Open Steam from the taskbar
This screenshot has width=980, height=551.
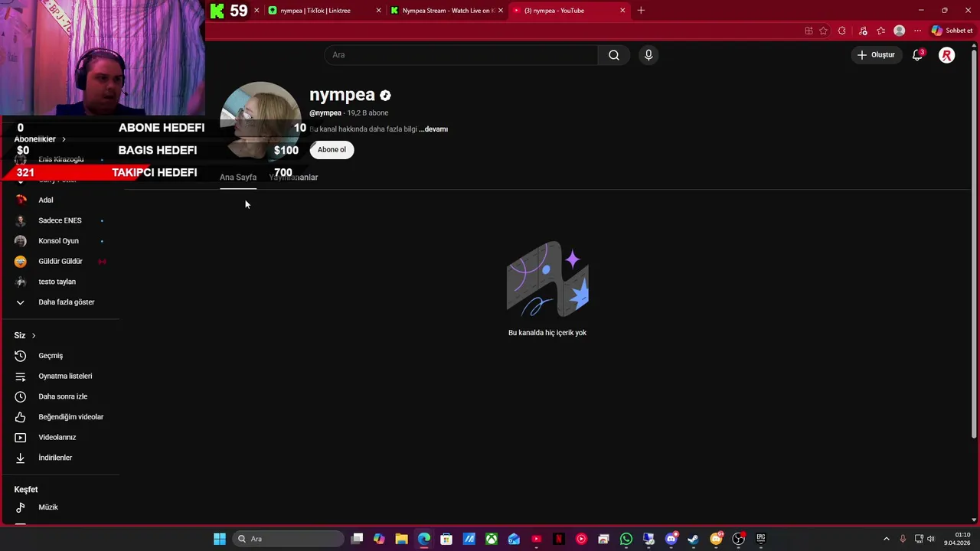point(694,539)
